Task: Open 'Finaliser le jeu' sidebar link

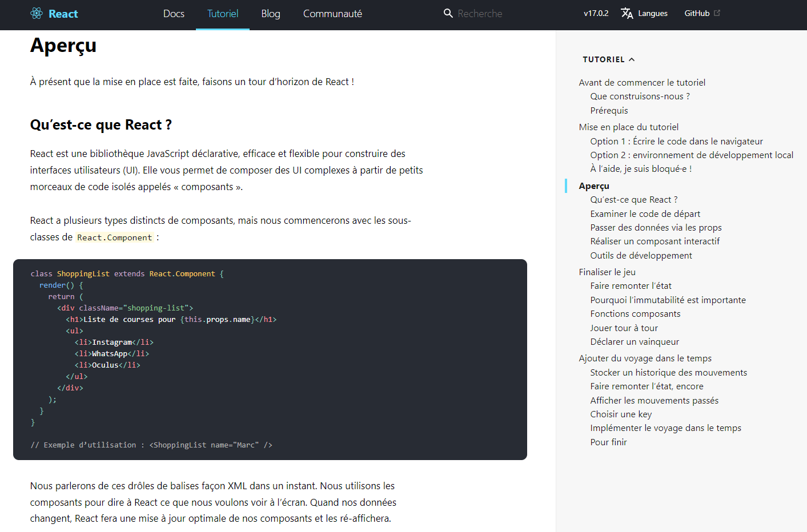Action: coord(607,272)
